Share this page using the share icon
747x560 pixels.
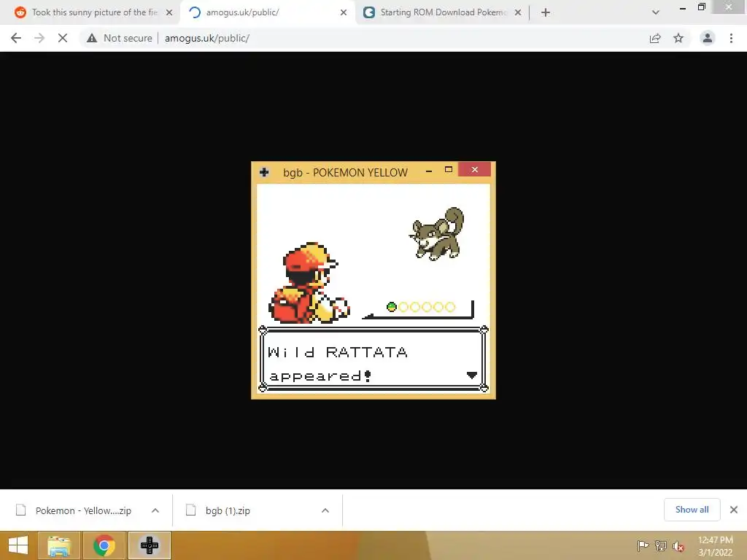(655, 38)
